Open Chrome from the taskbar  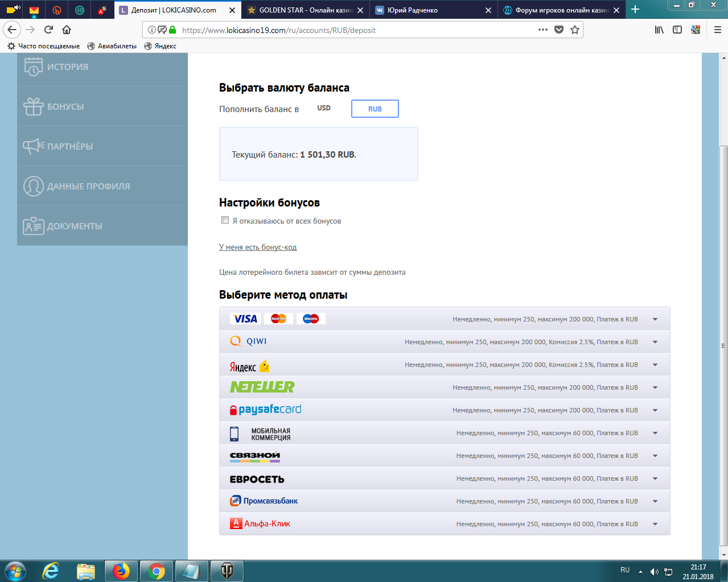click(156, 571)
